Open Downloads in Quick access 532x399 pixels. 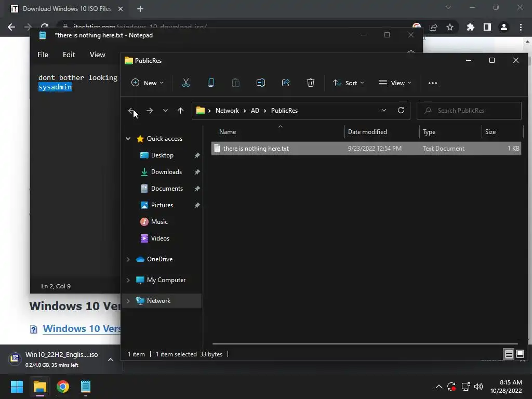point(166,172)
